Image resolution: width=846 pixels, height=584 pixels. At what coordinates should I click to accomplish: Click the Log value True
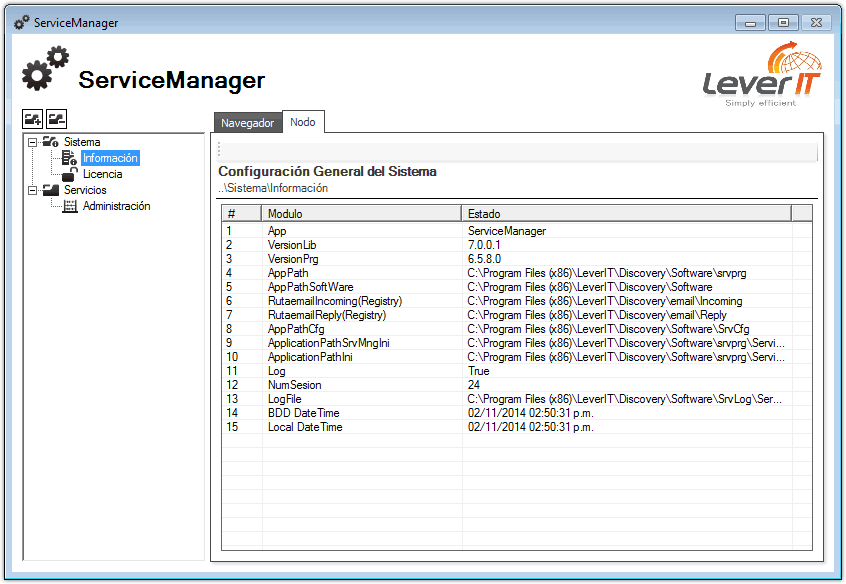pos(479,371)
